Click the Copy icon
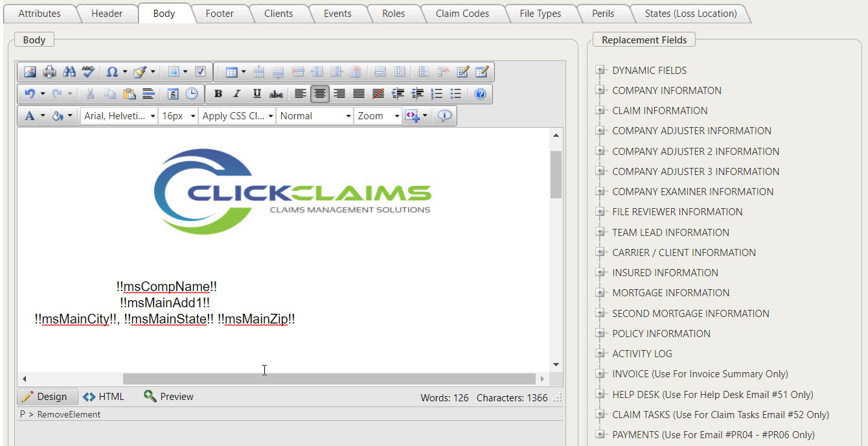Viewport: 868px width, 446px height. tap(109, 94)
